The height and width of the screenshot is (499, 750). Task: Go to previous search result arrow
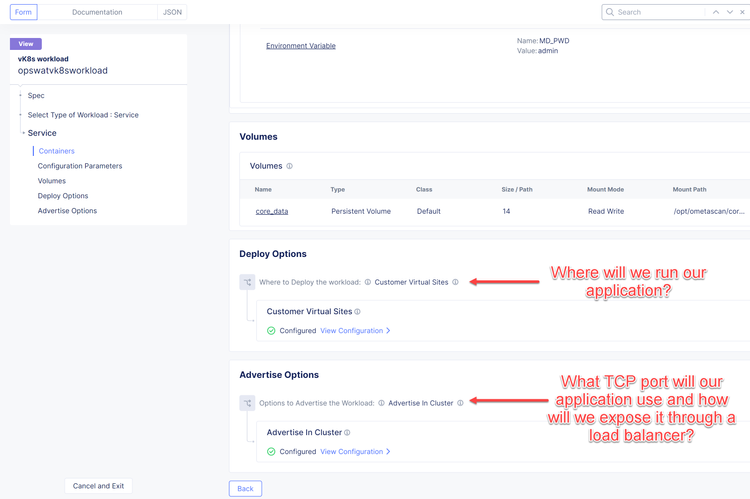click(716, 12)
